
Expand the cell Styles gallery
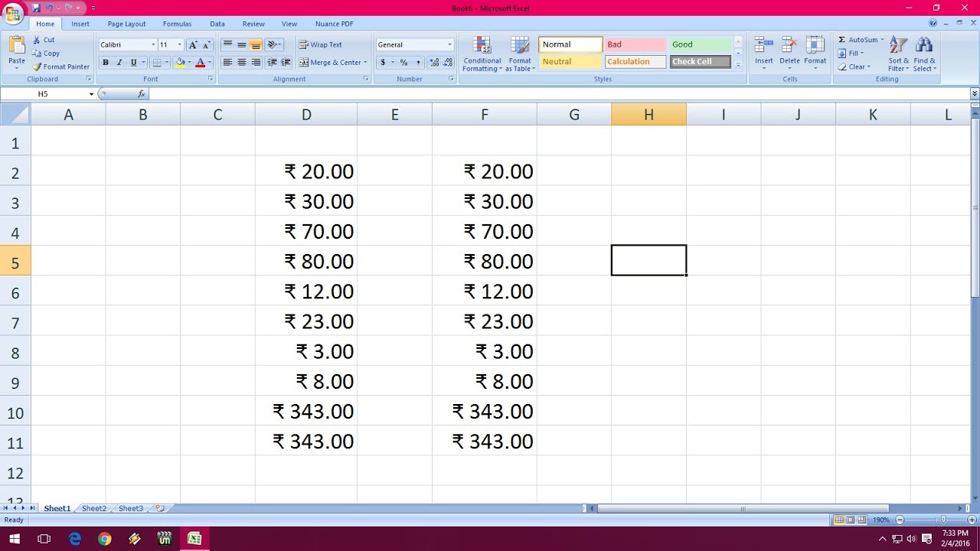coord(738,66)
